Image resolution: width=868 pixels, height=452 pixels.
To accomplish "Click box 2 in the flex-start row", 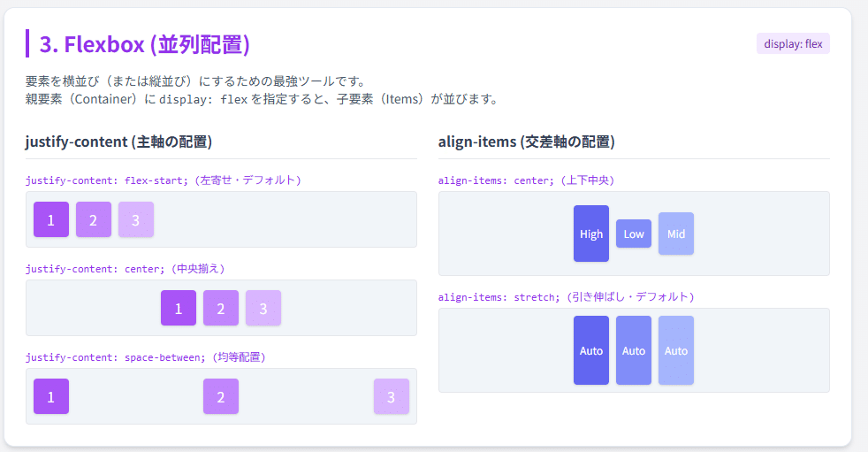I will 94,219.
